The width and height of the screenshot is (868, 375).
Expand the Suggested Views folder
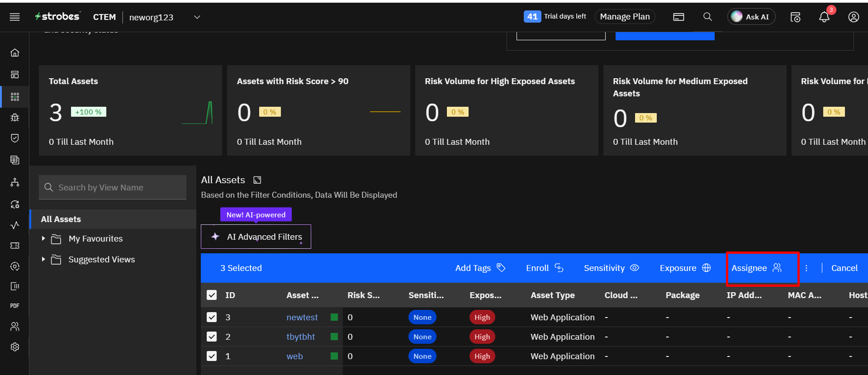coord(43,259)
